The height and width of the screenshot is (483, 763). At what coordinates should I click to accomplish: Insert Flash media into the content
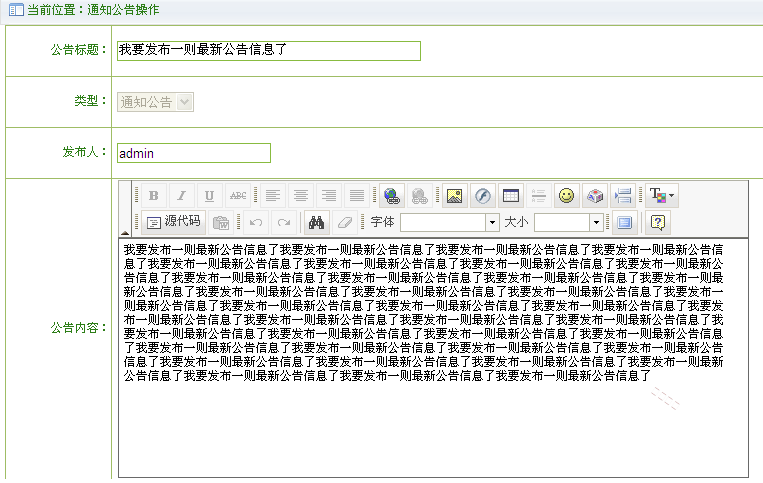click(x=483, y=196)
